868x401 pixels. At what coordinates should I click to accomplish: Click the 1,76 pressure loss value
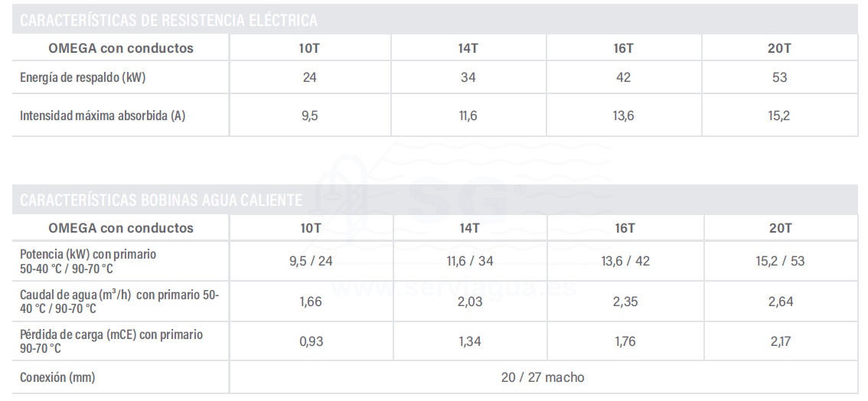click(x=625, y=341)
